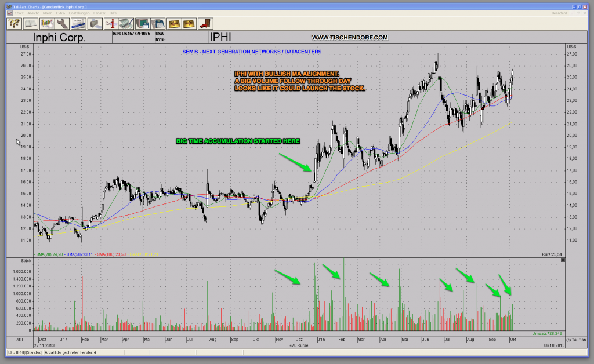Select the colored bar chart icon

(x=48, y=23)
